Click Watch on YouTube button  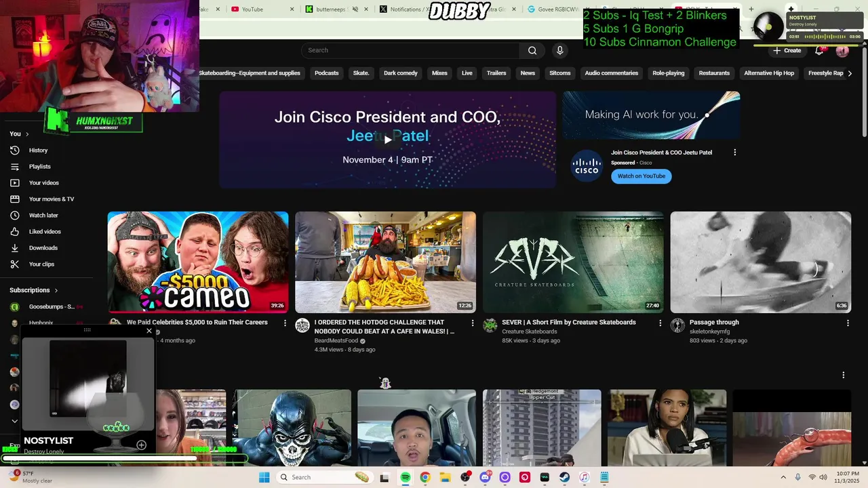pyautogui.click(x=641, y=176)
